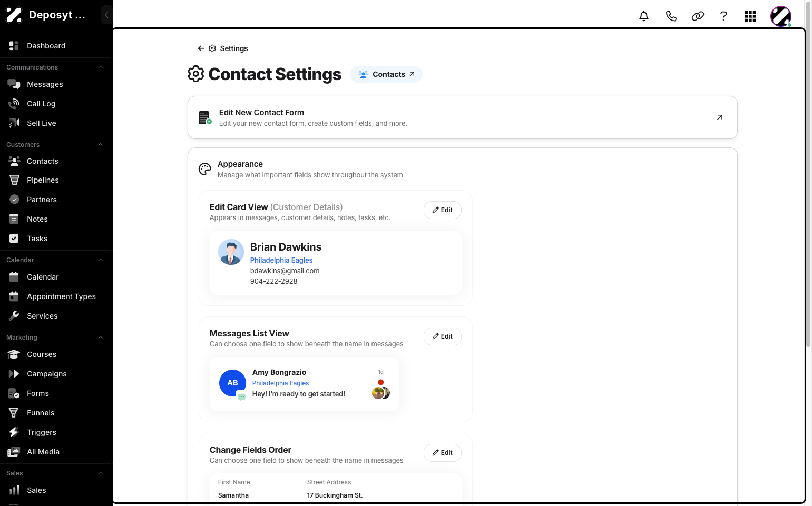Image resolution: width=812 pixels, height=506 pixels.
Task: Edit the Card View
Action: pos(443,210)
